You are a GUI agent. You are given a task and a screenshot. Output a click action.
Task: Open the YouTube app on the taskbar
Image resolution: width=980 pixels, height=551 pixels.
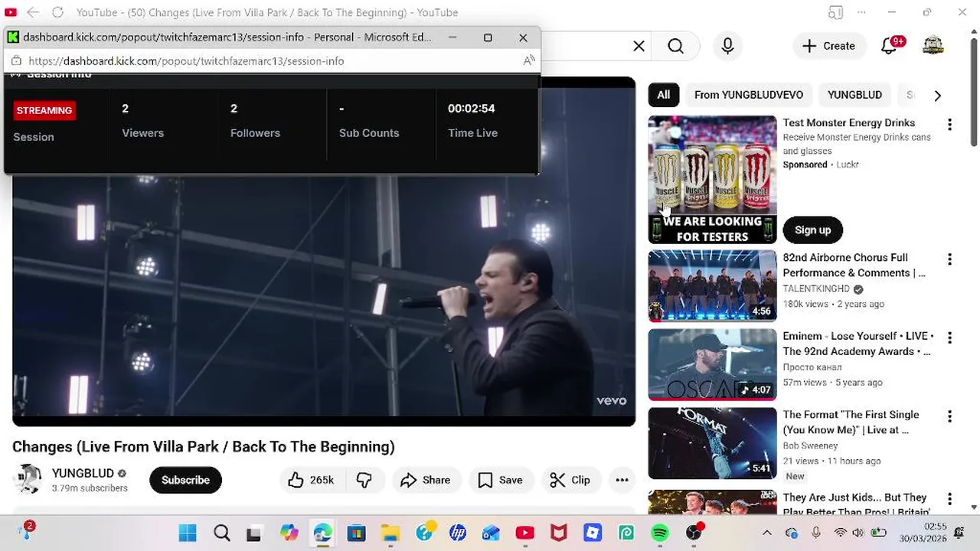525,533
